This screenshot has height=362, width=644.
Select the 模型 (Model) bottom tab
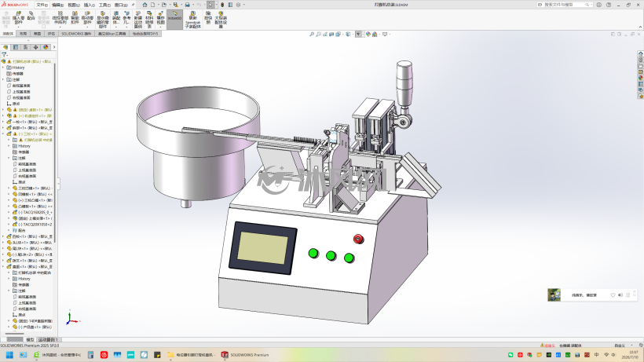[30, 340]
